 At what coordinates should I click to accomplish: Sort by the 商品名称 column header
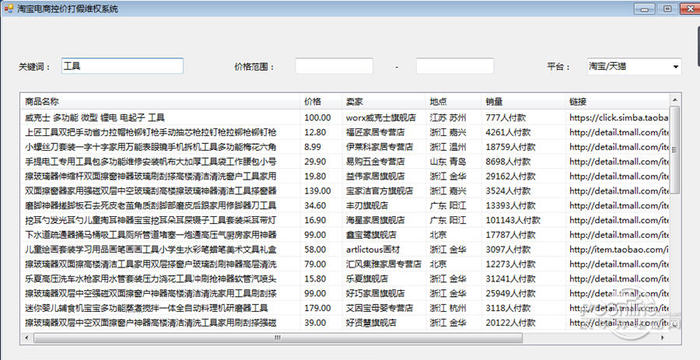pyautogui.click(x=161, y=101)
